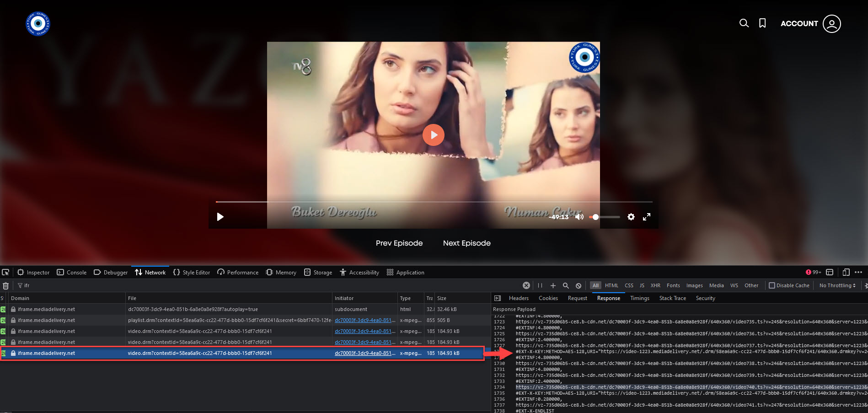The height and width of the screenshot is (413, 868).
Task: Filter requests by CSS
Action: click(x=629, y=285)
